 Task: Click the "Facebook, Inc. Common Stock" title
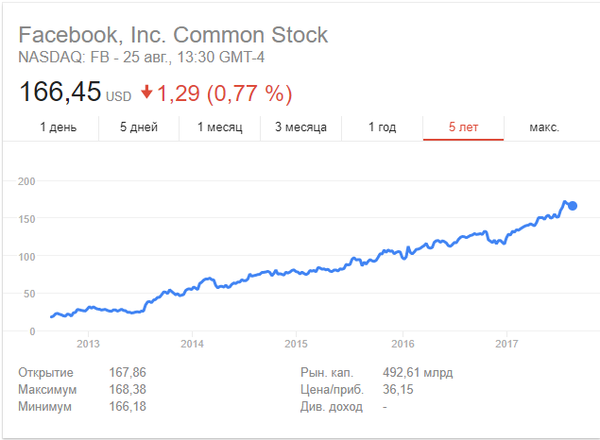pos(173,36)
